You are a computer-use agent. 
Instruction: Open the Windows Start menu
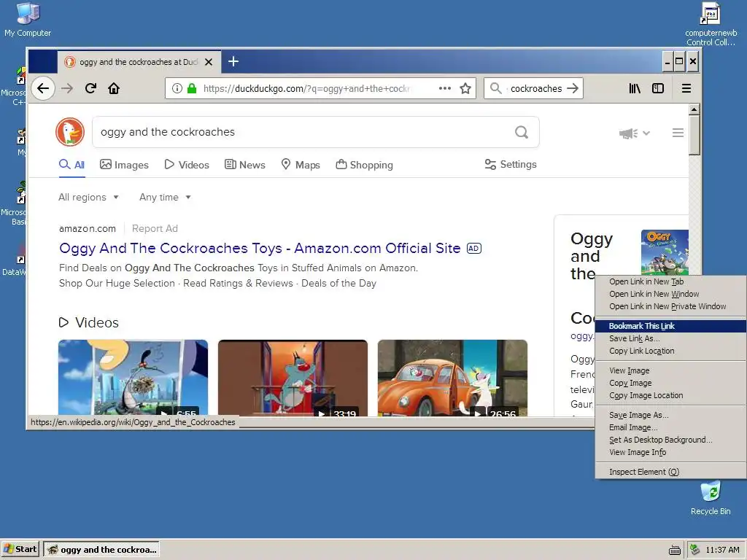(20, 549)
